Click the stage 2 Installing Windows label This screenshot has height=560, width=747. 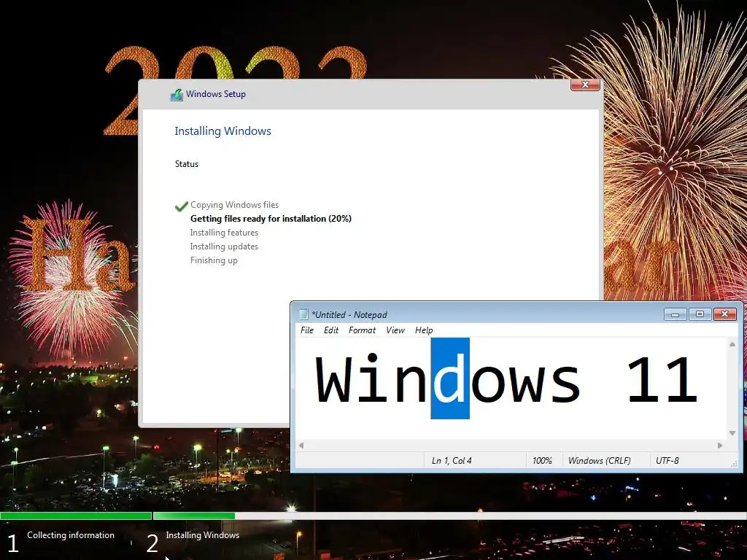203,535
